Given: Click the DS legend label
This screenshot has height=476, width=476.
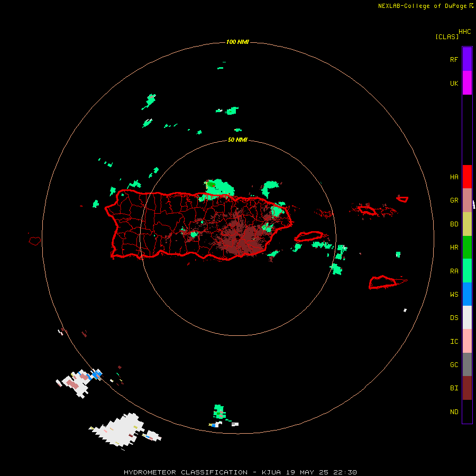Looking at the screenshot, I should (454, 317).
